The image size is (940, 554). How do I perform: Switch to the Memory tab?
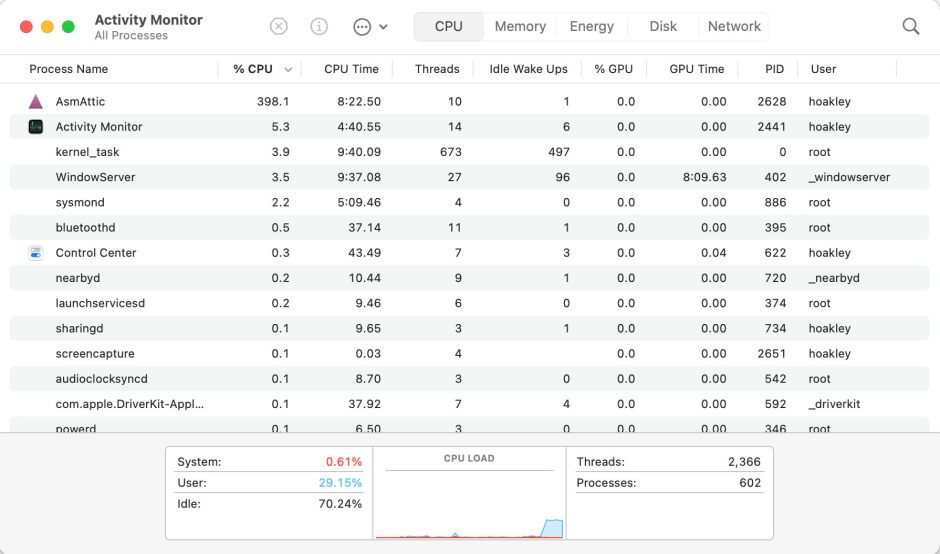click(520, 26)
